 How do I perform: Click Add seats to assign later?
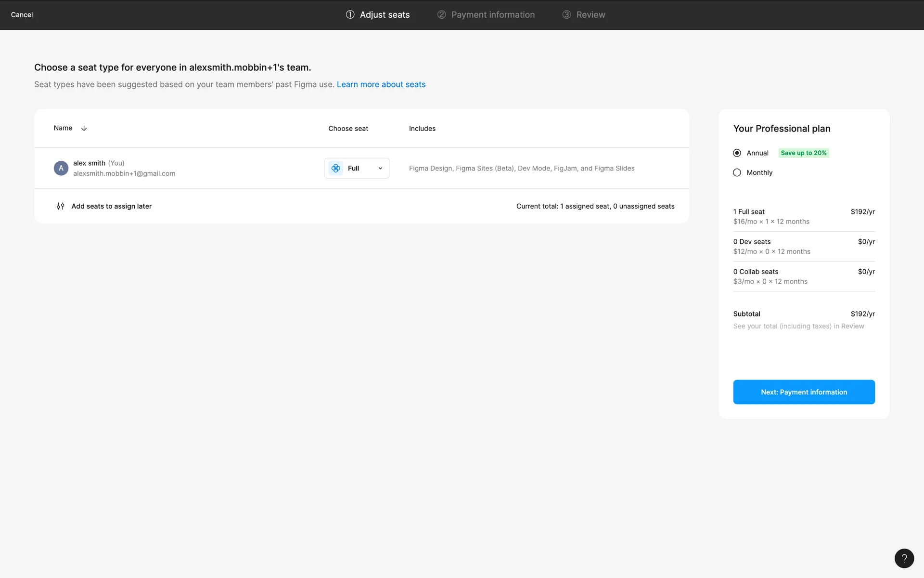[111, 206]
